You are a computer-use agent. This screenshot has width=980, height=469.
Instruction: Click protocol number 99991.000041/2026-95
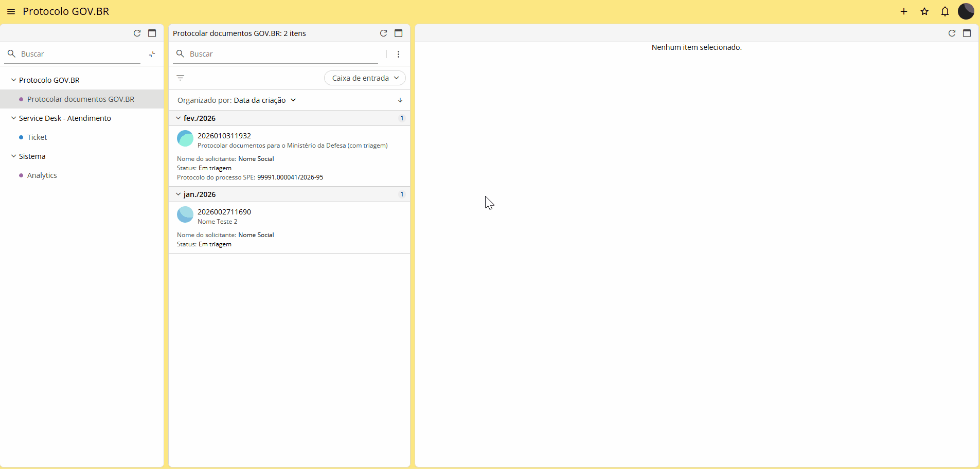pyautogui.click(x=290, y=177)
